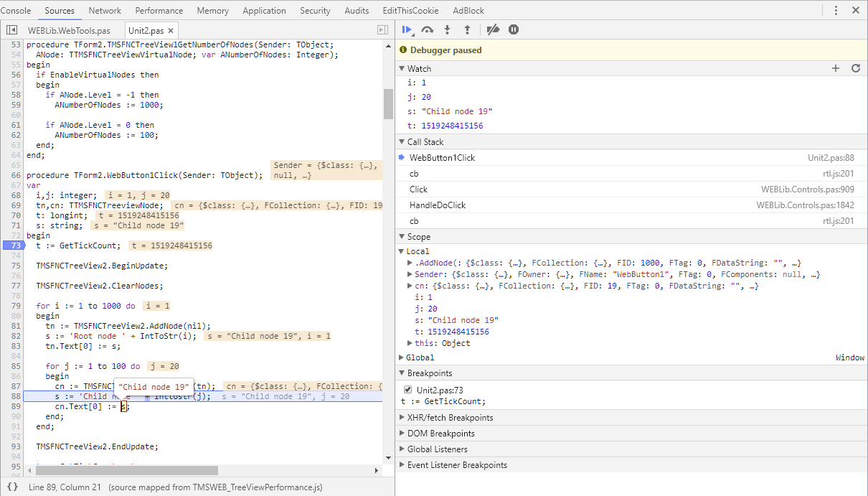868x496 pixels.
Task: Open the Network tab
Action: click(x=105, y=11)
